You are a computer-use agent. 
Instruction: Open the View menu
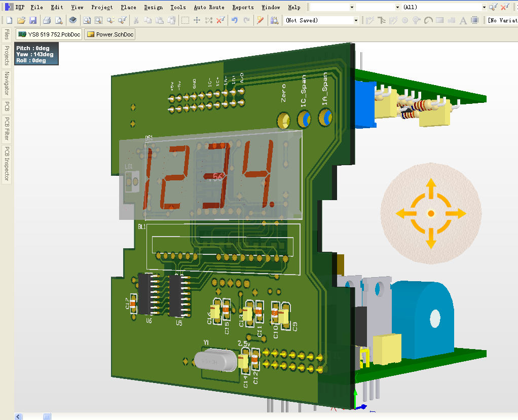tap(78, 7)
